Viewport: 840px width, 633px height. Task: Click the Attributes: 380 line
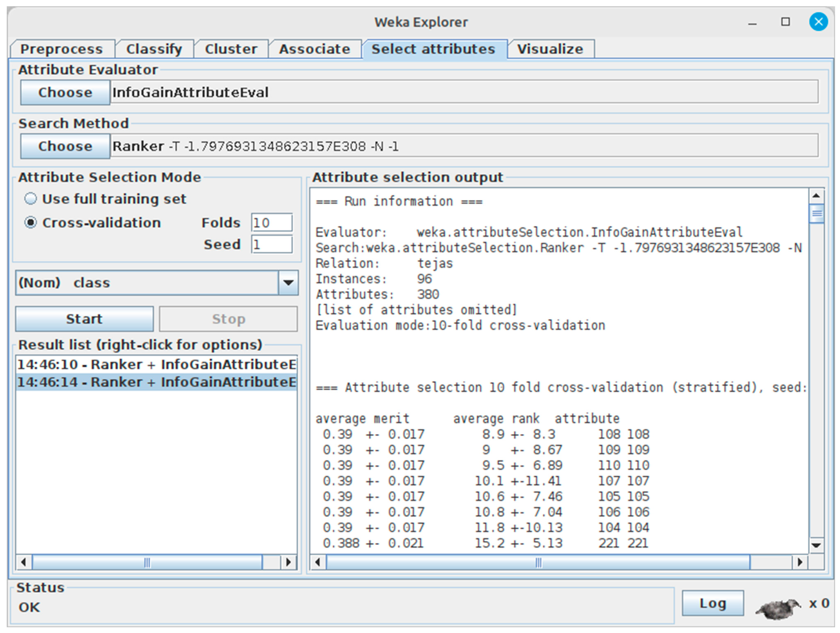[x=377, y=295]
